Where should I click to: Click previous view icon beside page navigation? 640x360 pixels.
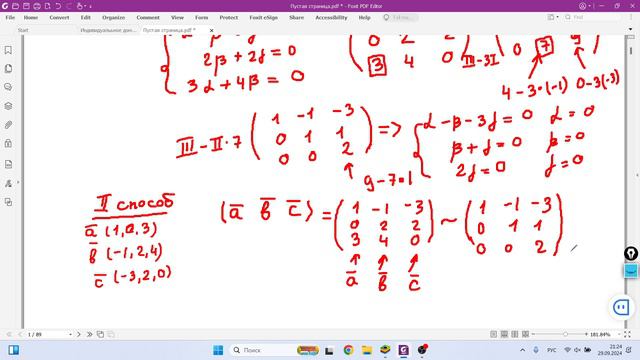(x=100, y=334)
